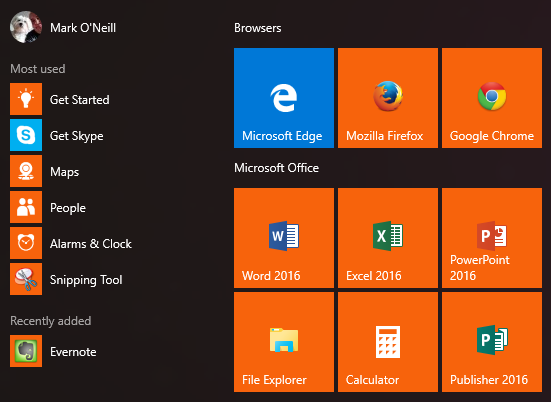Select the People text label
This screenshot has width=551, height=402.
[x=68, y=208]
